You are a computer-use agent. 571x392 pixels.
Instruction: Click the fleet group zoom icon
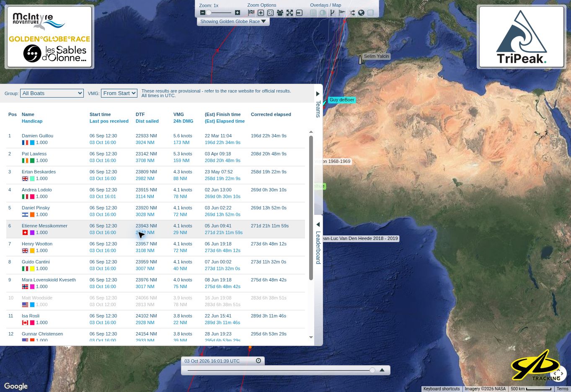pos(280,13)
